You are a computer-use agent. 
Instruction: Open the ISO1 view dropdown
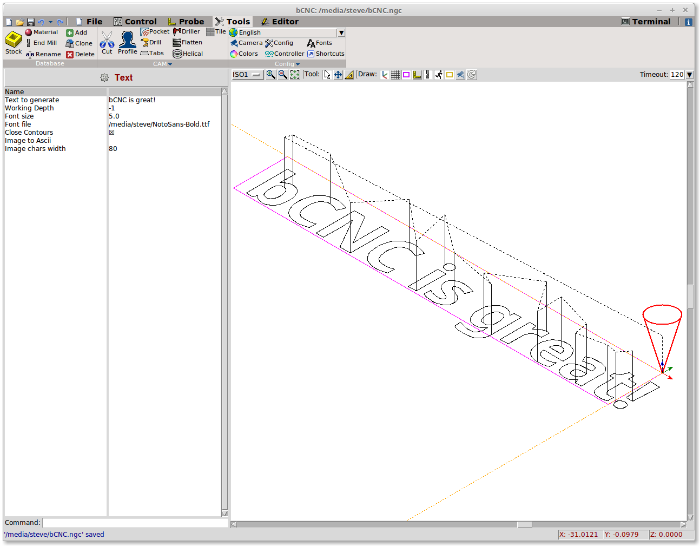247,75
